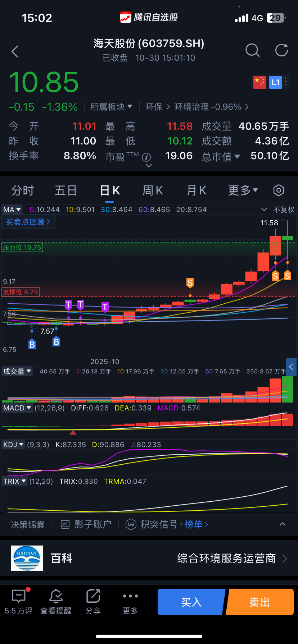Image resolution: width=298 pixels, height=644 pixels.
Task: Switch to 五日 chart tab
Action: click(66, 190)
